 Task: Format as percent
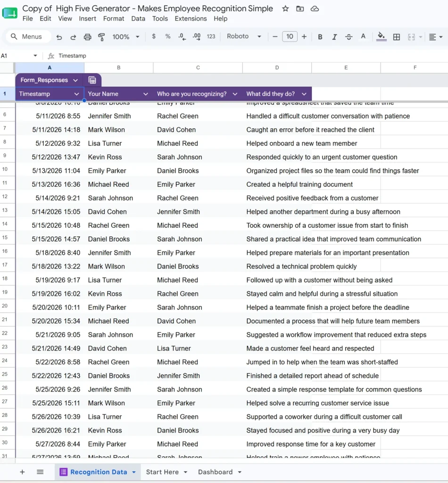pyautogui.click(x=168, y=36)
